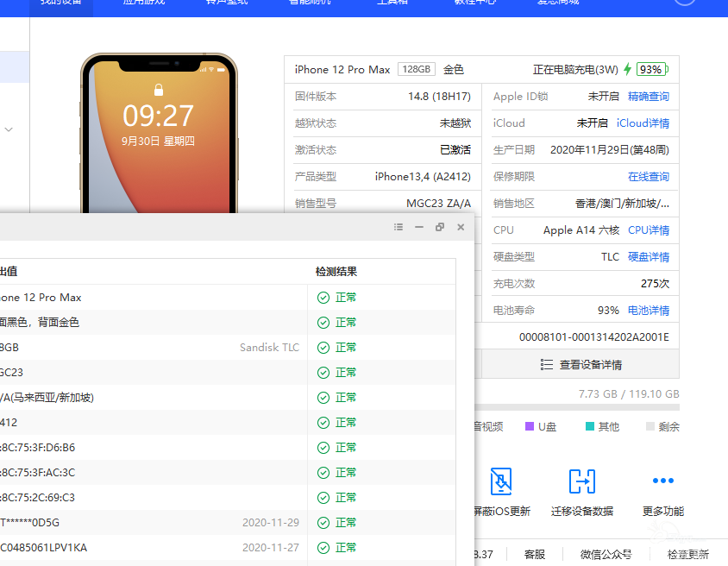Viewport: 728px width, 566px height.
Task: Select the 未开启 value beside iCloud
Action: [x=593, y=123]
